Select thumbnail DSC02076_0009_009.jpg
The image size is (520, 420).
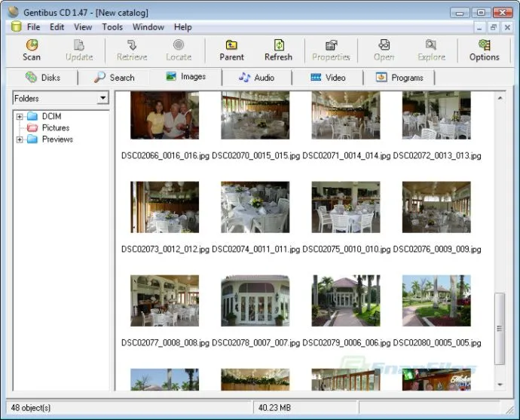[x=436, y=207]
